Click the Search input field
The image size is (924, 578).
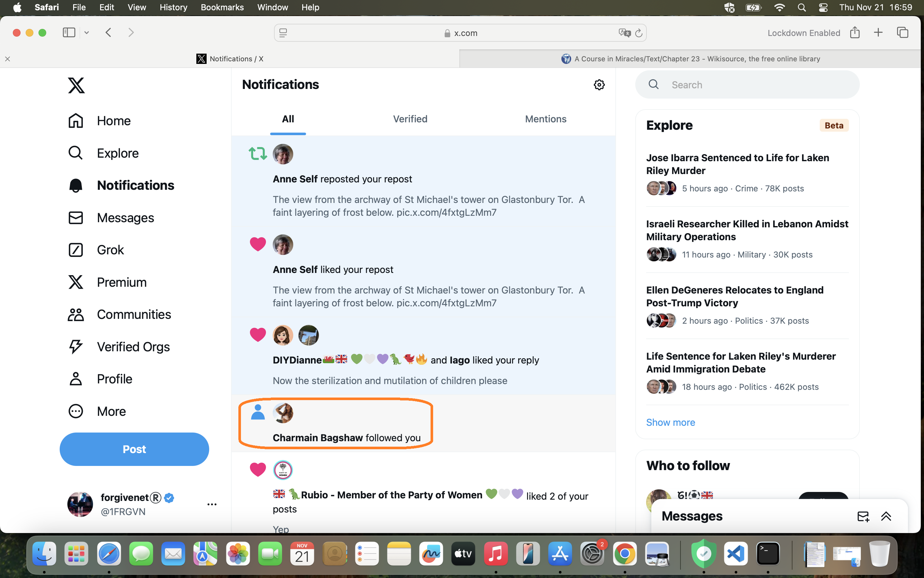point(747,85)
